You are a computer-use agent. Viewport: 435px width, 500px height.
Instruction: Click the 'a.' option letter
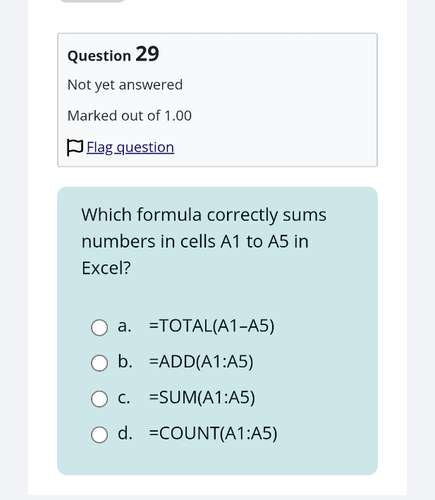[124, 326]
